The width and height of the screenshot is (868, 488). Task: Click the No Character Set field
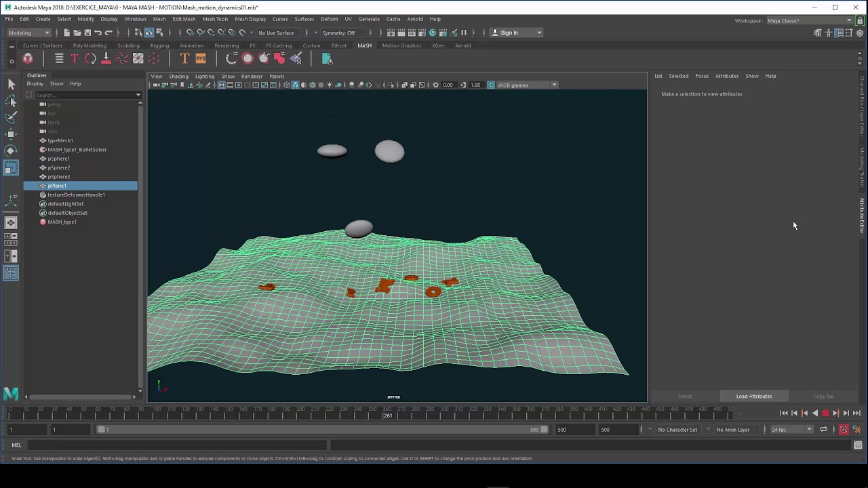677,430
